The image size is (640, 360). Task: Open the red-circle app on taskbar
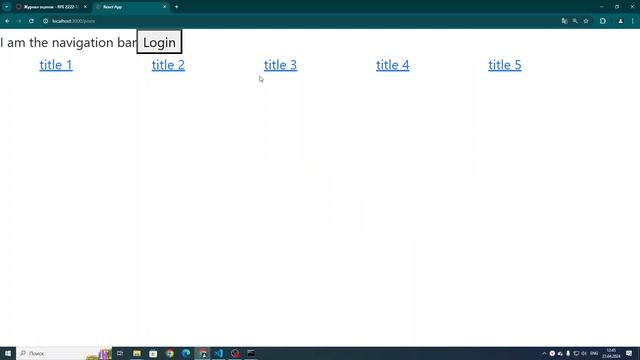235,353
